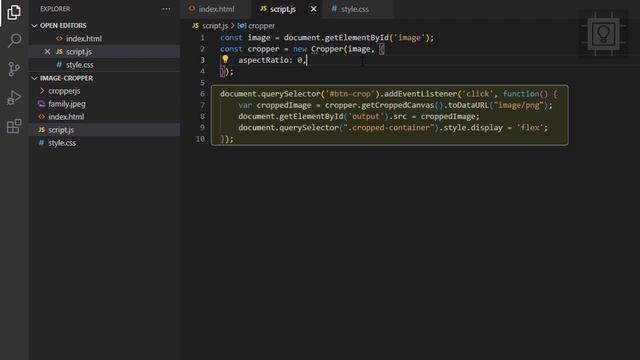Open the Run and Debug view
Screen dimensions: 640x360
pyautogui.click(x=14, y=98)
